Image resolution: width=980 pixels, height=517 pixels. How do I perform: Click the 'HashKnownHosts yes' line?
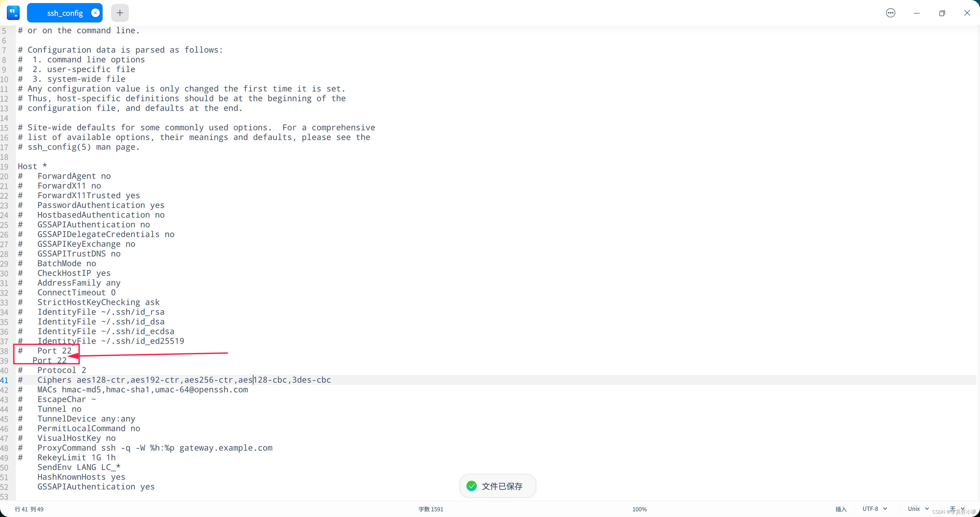(x=81, y=477)
